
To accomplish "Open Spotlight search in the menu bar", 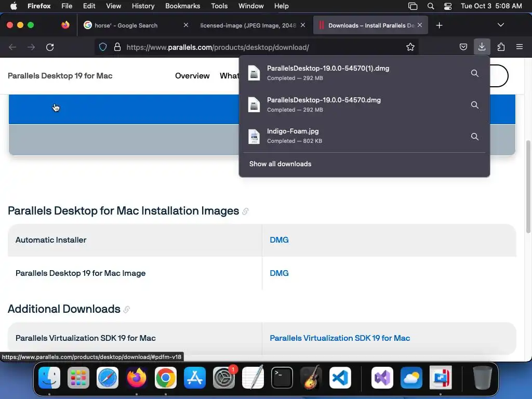I will click(x=431, y=6).
